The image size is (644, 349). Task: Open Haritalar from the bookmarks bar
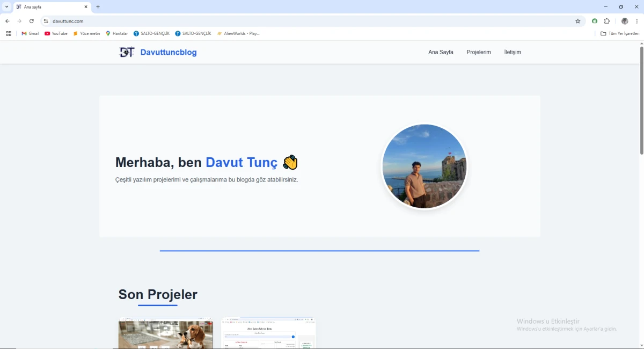point(117,33)
